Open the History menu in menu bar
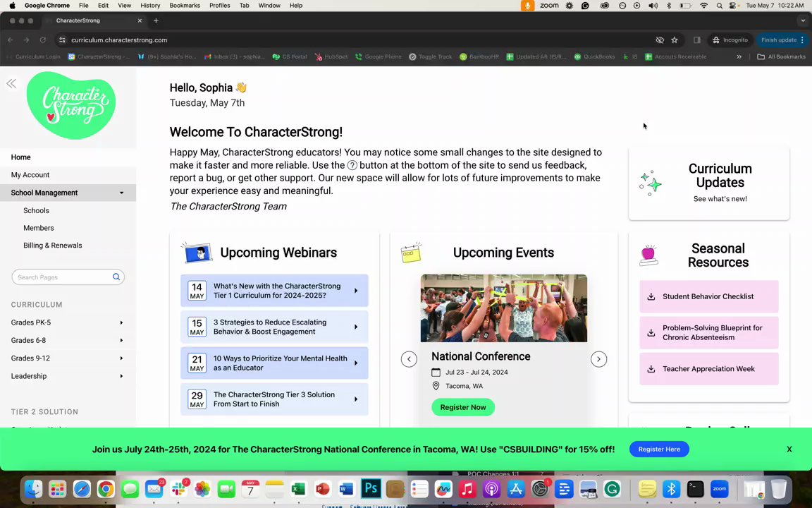Image resolution: width=812 pixels, height=508 pixels. [x=150, y=5]
